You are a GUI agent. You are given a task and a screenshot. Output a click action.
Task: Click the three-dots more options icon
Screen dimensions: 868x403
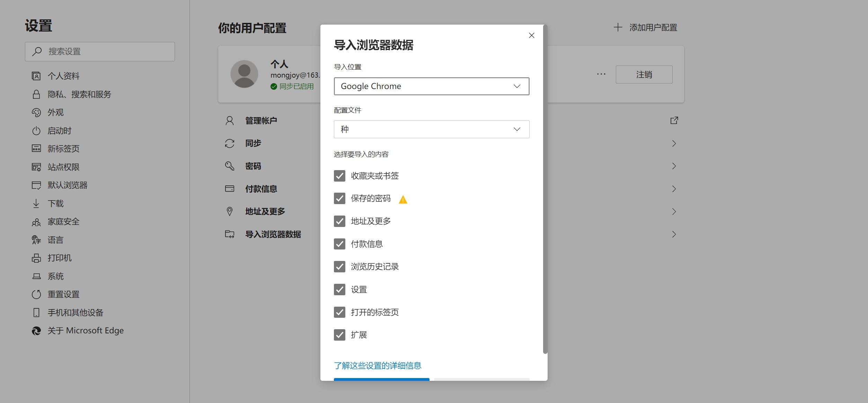tap(601, 74)
